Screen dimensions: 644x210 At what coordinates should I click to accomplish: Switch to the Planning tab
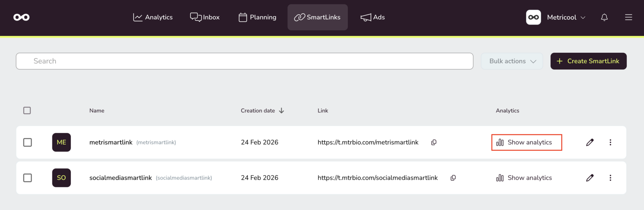258,17
